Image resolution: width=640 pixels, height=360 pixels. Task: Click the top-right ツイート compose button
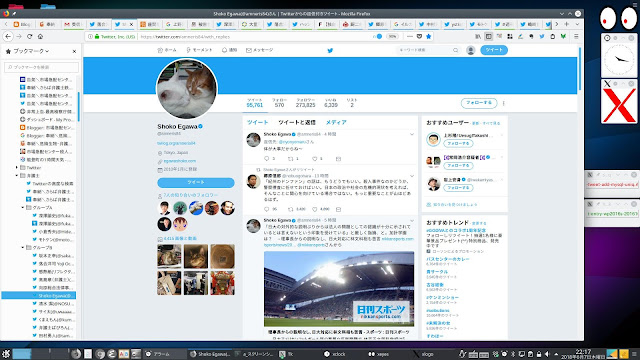pyautogui.click(x=494, y=50)
